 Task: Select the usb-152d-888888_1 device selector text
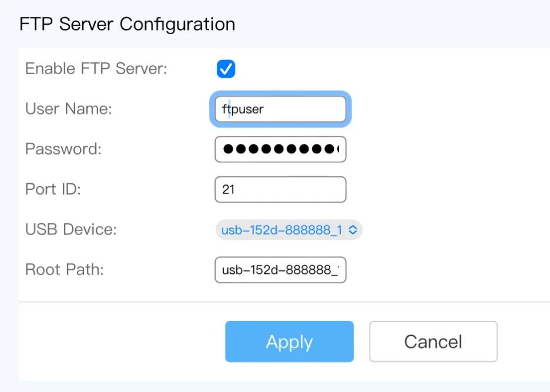281,230
